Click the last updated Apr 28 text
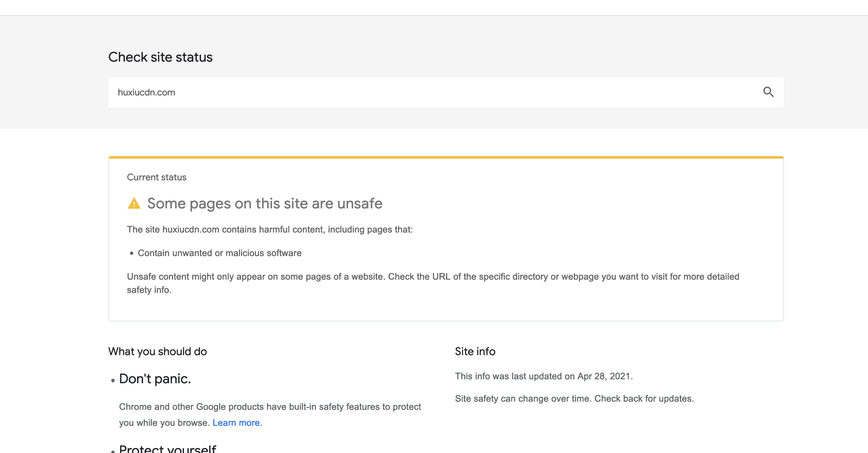The height and width of the screenshot is (453, 868). pos(544,376)
